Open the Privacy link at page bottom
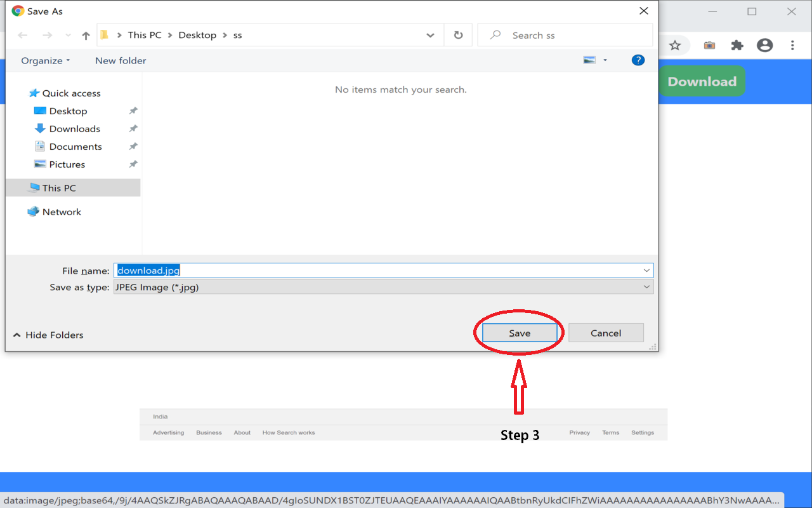Image resolution: width=812 pixels, height=508 pixels. 579,432
